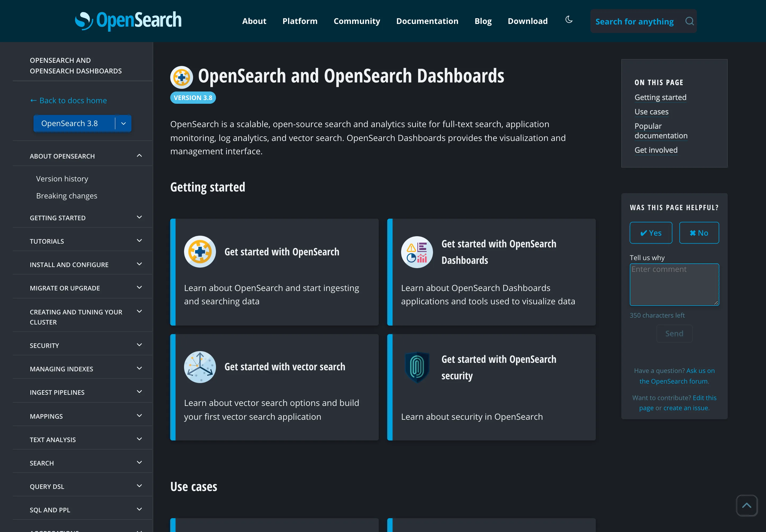
Task: Jump to Get involved section link
Action: pos(656,150)
